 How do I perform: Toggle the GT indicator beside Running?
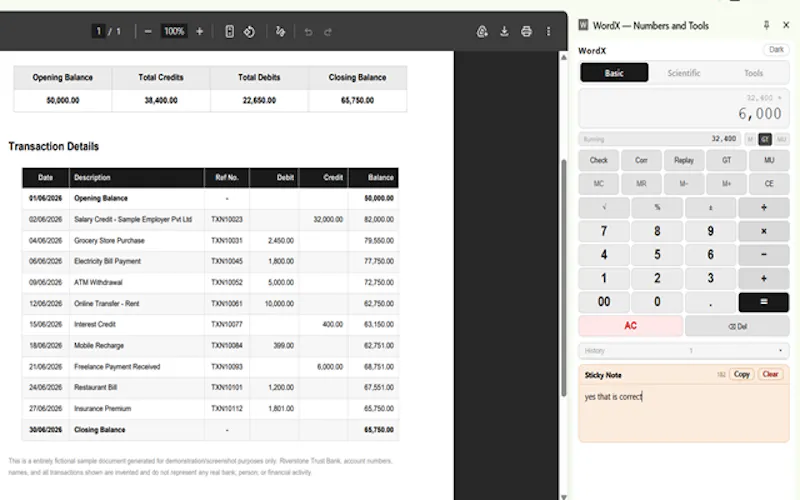(x=765, y=139)
